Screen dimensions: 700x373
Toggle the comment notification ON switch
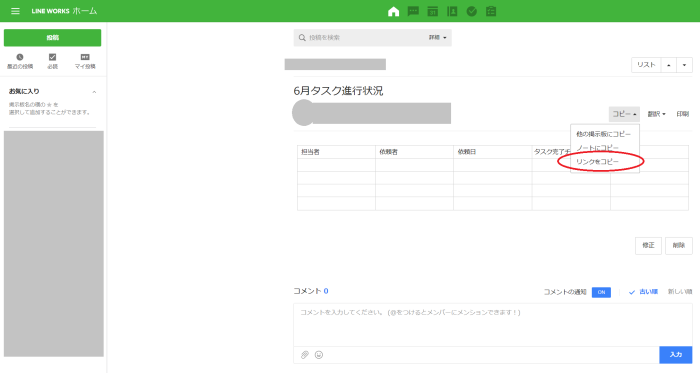pyautogui.click(x=601, y=292)
